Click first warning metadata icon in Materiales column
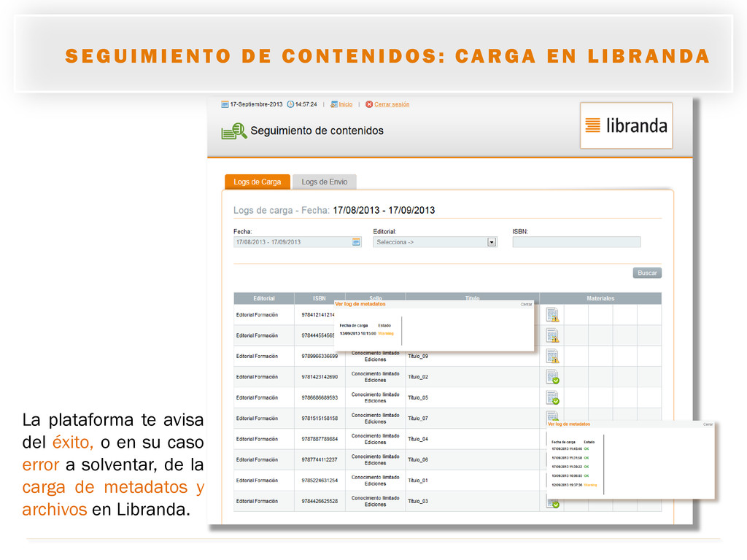The width and height of the screenshot is (747, 560). pyautogui.click(x=552, y=314)
